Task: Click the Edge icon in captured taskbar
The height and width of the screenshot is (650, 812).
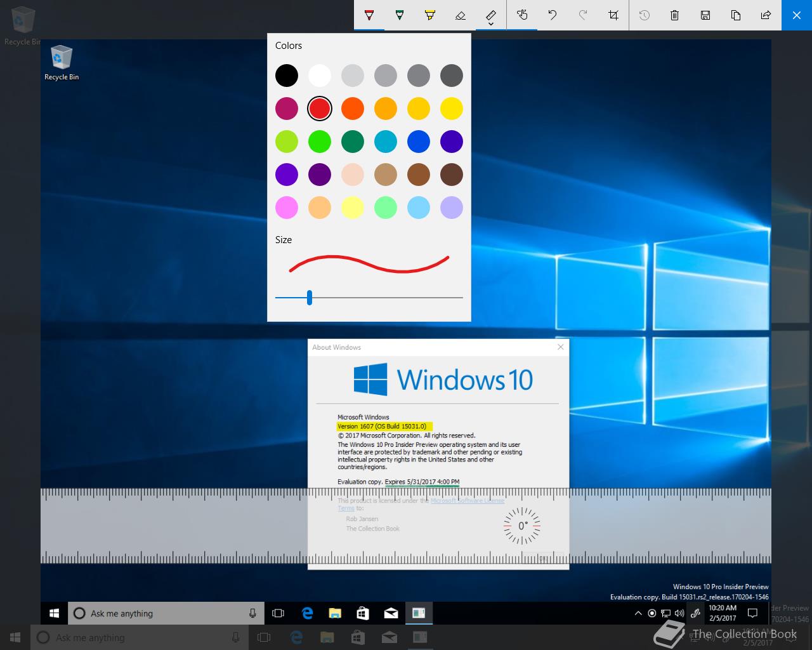Action: coord(308,613)
